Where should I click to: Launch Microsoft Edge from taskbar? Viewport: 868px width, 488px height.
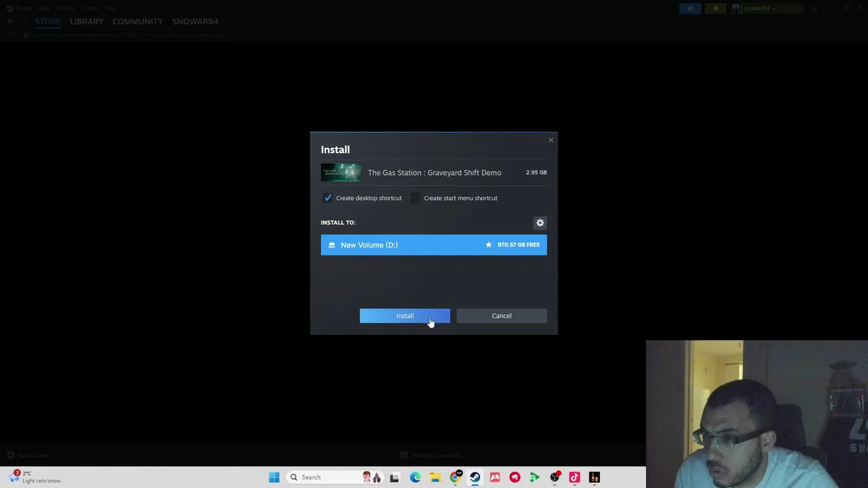[415, 477]
